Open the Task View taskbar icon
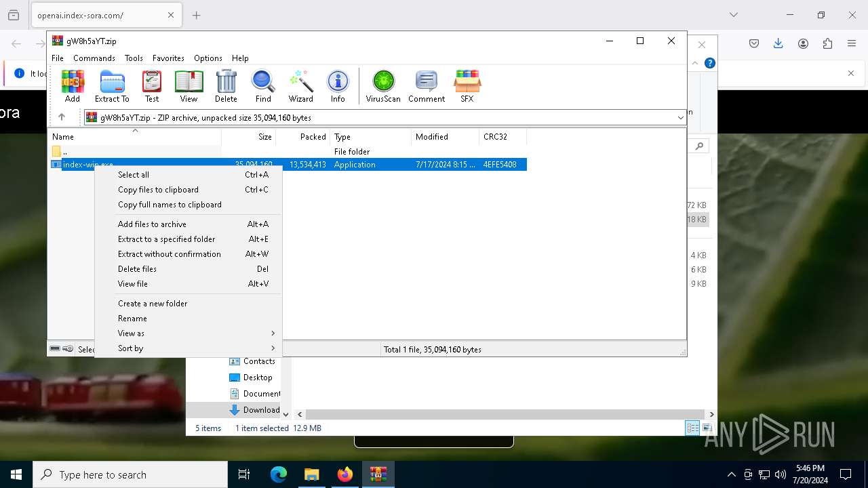Screen dimensions: 868x488 244,474
